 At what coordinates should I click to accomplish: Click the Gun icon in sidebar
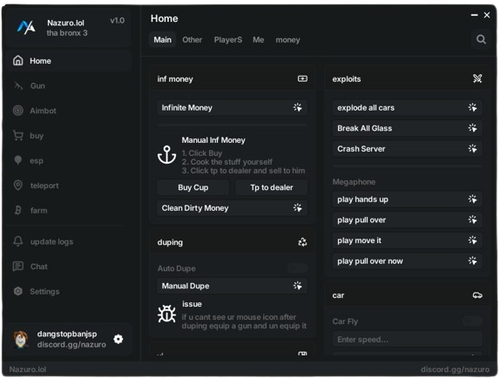point(18,86)
